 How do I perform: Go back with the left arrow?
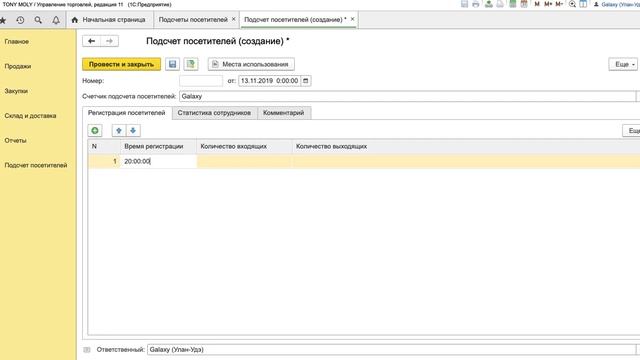[x=91, y=41]
